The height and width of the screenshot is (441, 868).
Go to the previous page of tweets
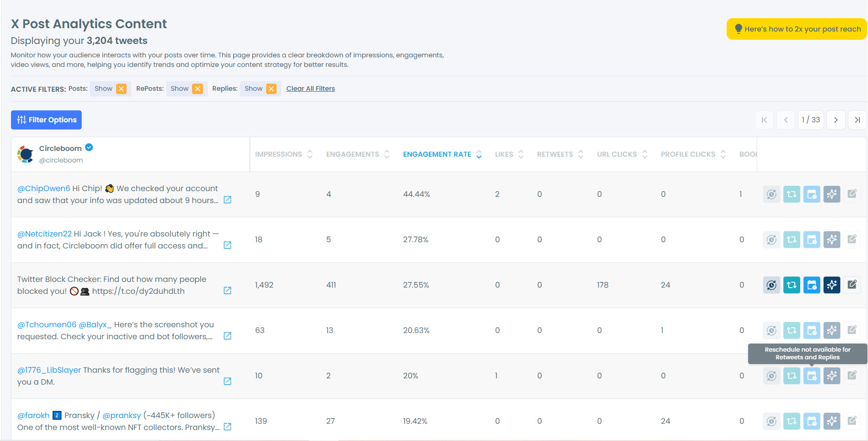coord(786,120)
